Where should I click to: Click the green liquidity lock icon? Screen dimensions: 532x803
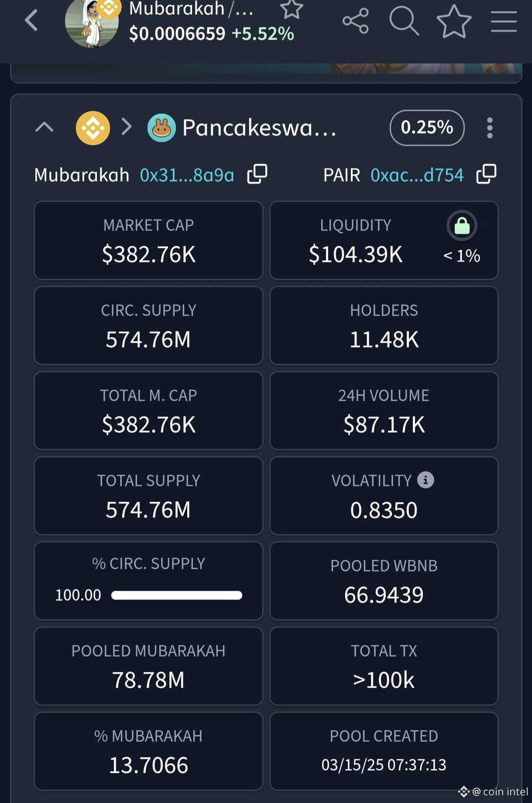pos(462,226)
